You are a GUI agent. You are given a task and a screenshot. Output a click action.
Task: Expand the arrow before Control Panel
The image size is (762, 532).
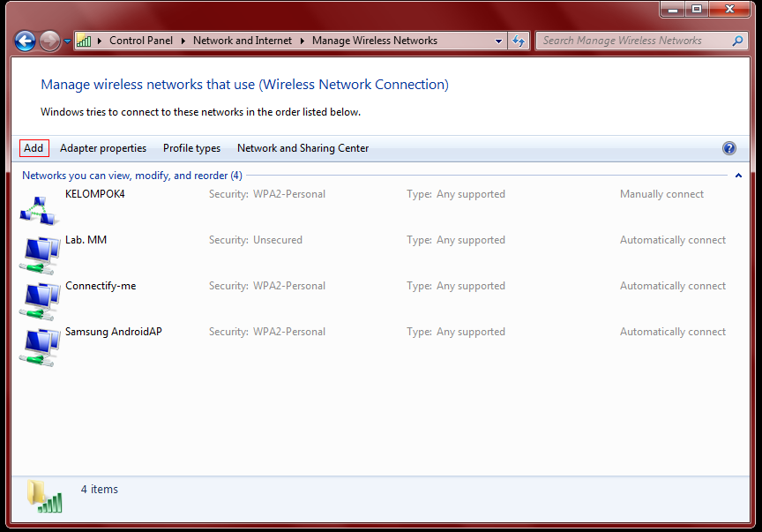[x=100, y=41]
